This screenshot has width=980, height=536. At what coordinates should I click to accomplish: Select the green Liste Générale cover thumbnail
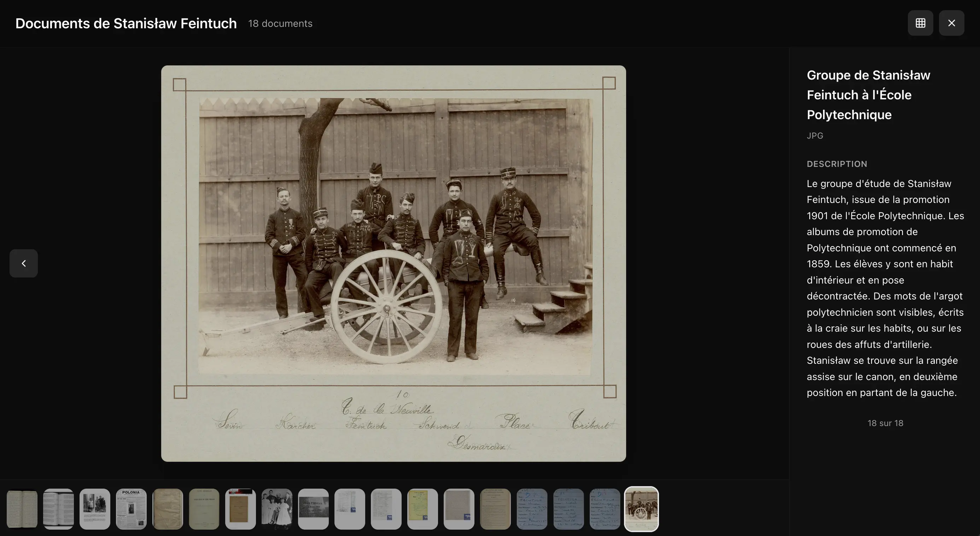pyautogui.click(x=204, y=509)
